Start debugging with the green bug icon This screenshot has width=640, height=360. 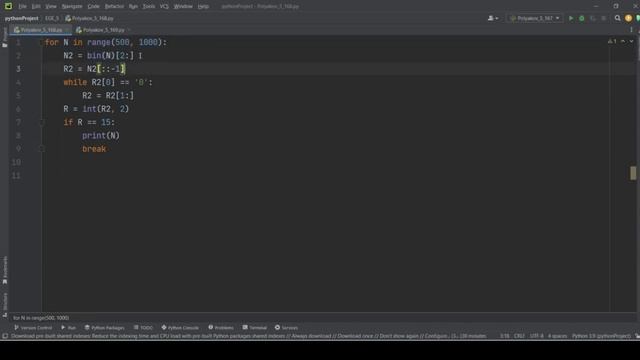[582, 18]
